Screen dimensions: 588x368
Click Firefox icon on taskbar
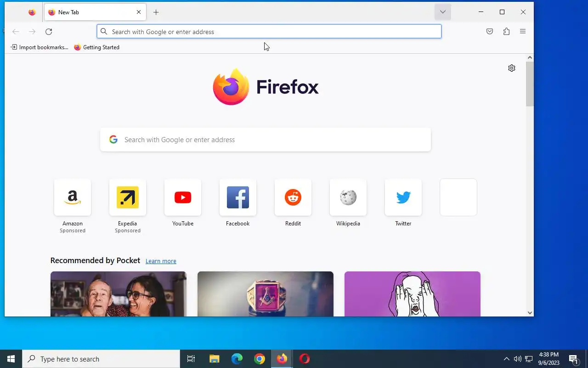click(282, 359)
